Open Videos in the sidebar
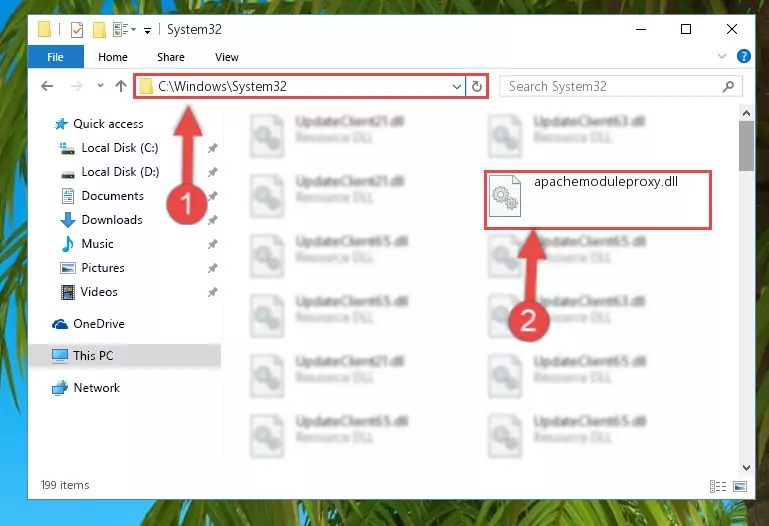The height and width of the screenshot is (526, 769). (x=89, y=292)
